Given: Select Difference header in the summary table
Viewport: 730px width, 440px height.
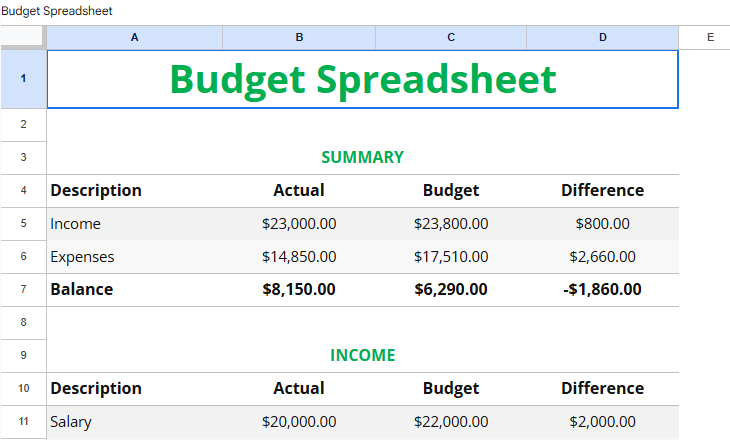Looking at the screenshot, I should (603, 191).
